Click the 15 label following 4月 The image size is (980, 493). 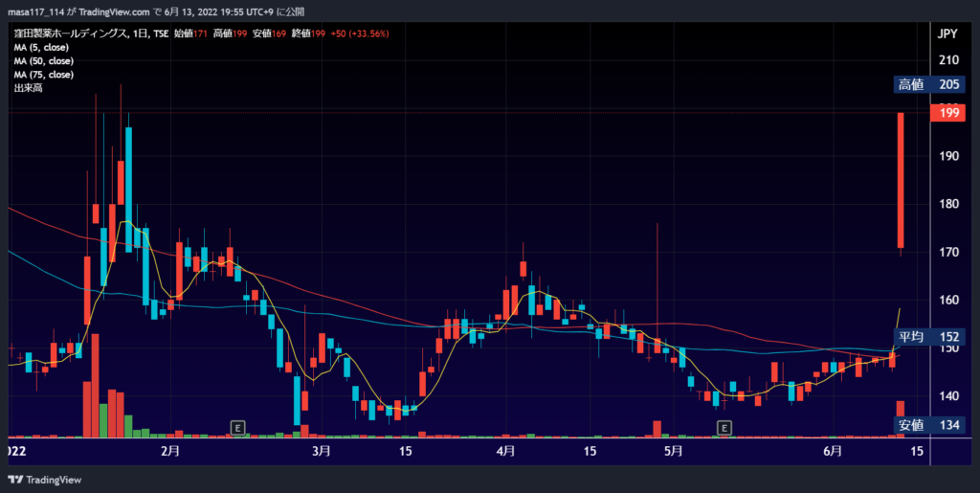[590, 451]
